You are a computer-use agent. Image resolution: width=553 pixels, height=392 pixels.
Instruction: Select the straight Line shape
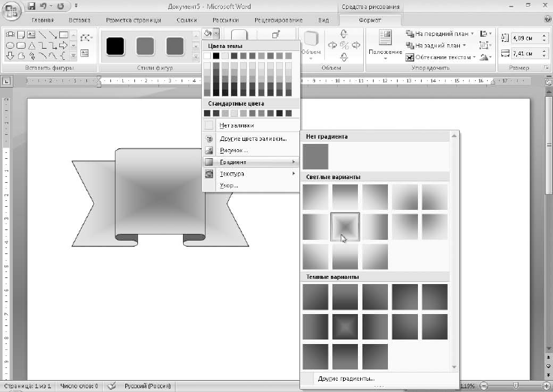tap(42, 34)
